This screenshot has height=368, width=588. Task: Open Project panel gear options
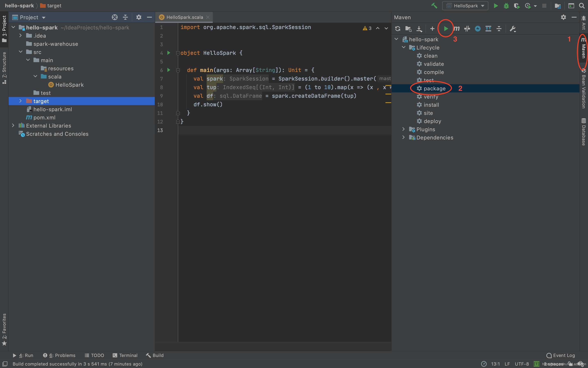[139, 17]
